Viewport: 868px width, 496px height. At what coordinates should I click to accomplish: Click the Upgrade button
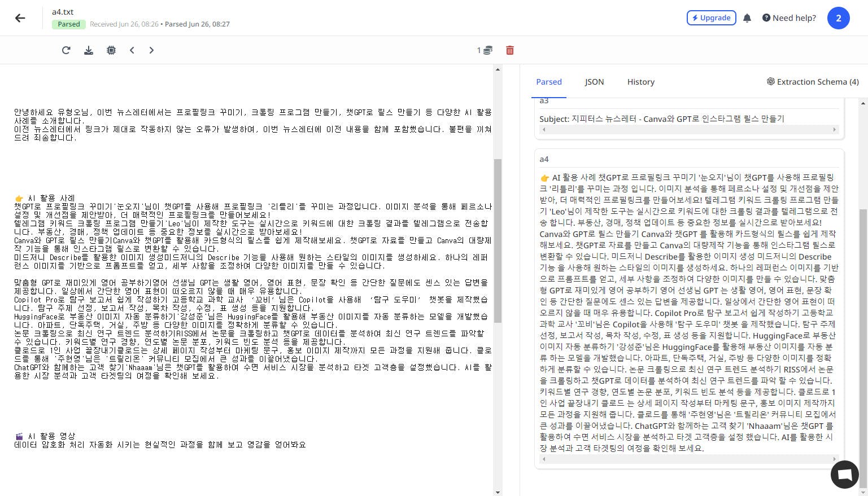pos(712,18)
